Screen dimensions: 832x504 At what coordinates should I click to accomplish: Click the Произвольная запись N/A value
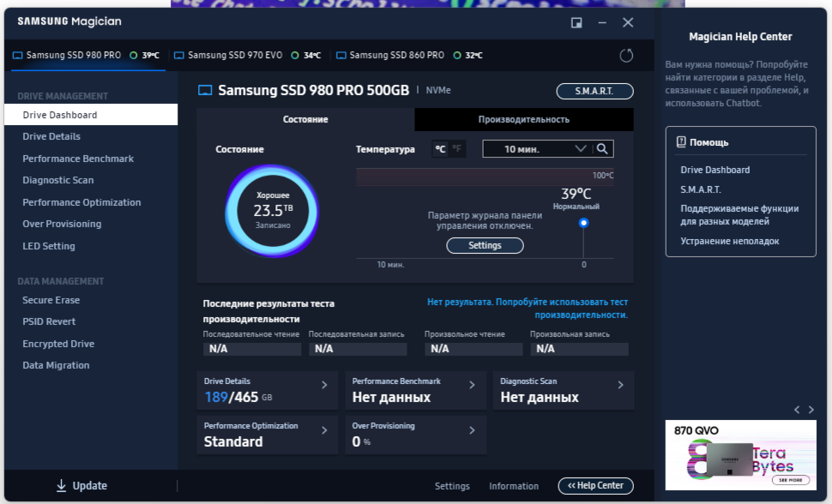579,349
